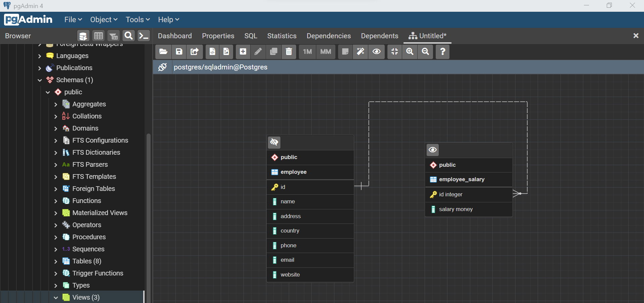Toggle details eye on employee_salary table node
Screen dimensions: 644x303
click(433, 150)
